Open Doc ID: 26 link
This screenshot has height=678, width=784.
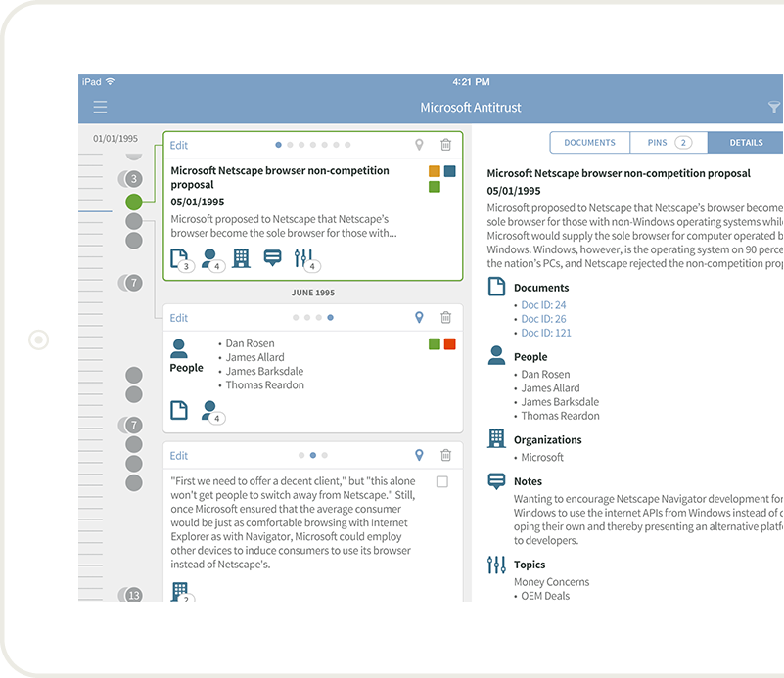(543, 319)
